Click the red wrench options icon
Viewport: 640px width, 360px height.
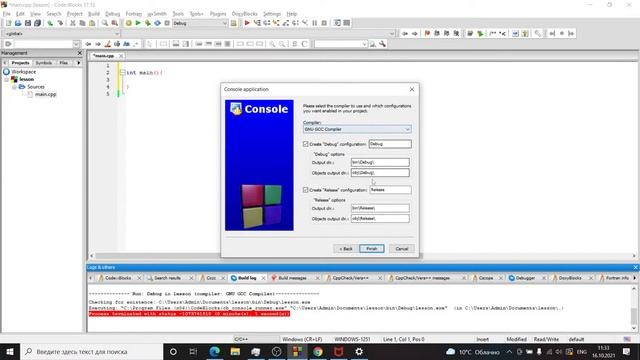[x=382, y=44]
